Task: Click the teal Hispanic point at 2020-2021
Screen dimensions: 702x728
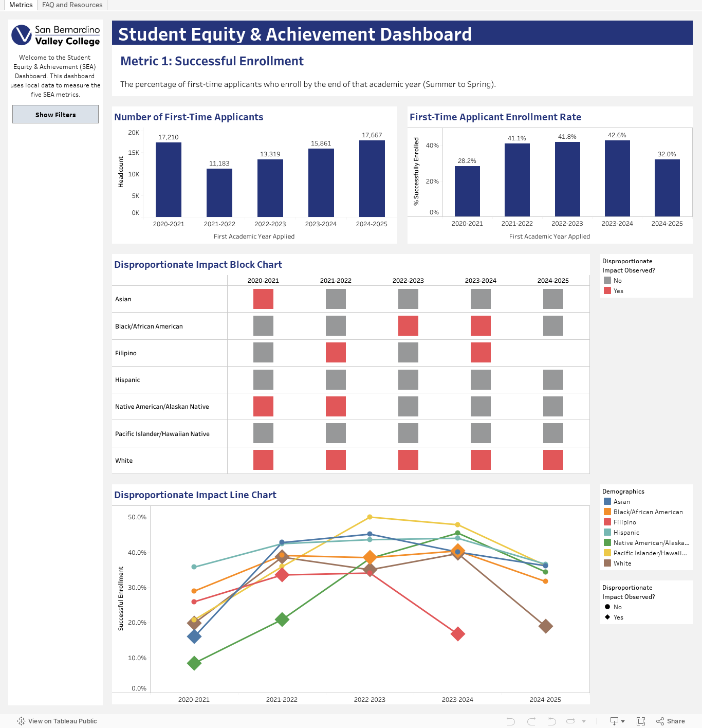Action: tap(194, 567)
